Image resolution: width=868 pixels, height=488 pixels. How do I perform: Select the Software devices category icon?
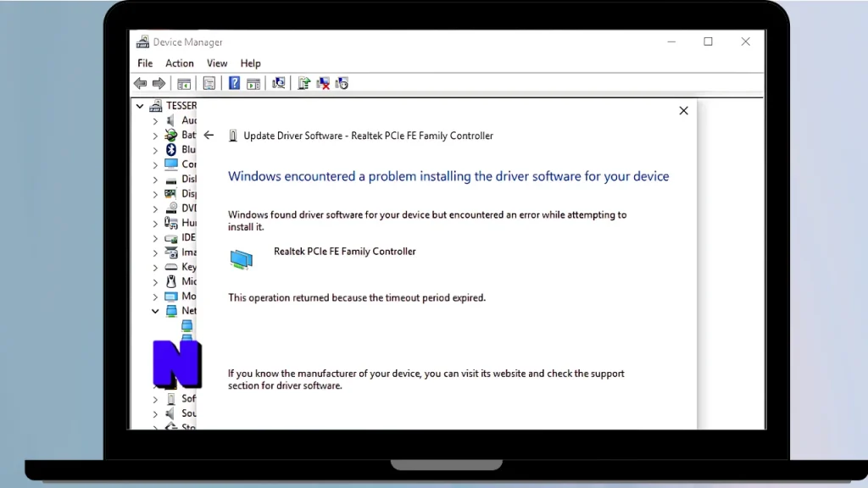coord(171,399)
